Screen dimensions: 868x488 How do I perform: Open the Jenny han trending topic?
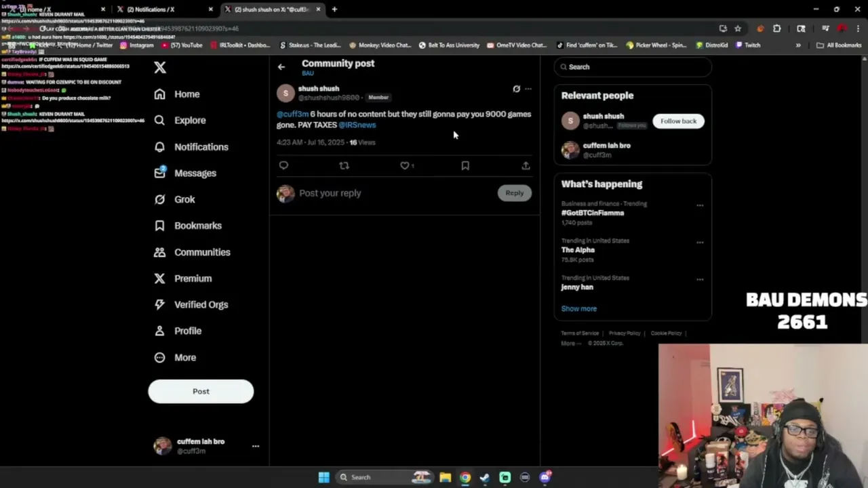click(x=577, y=287)
